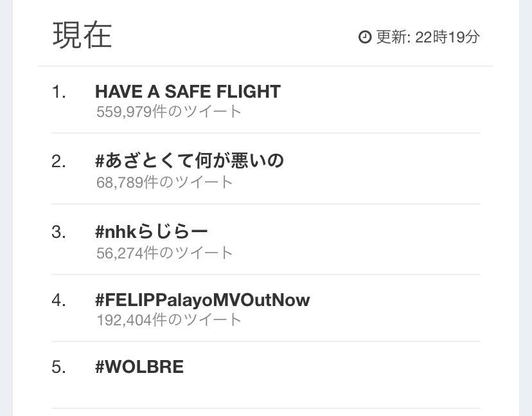532x416 pixels.
Task: Click the 更新 label text
Action: point(391,37)
